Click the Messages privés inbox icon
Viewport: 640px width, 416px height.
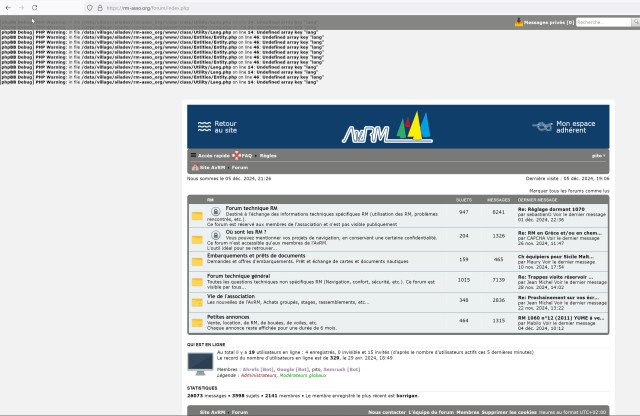coord(519,21)
